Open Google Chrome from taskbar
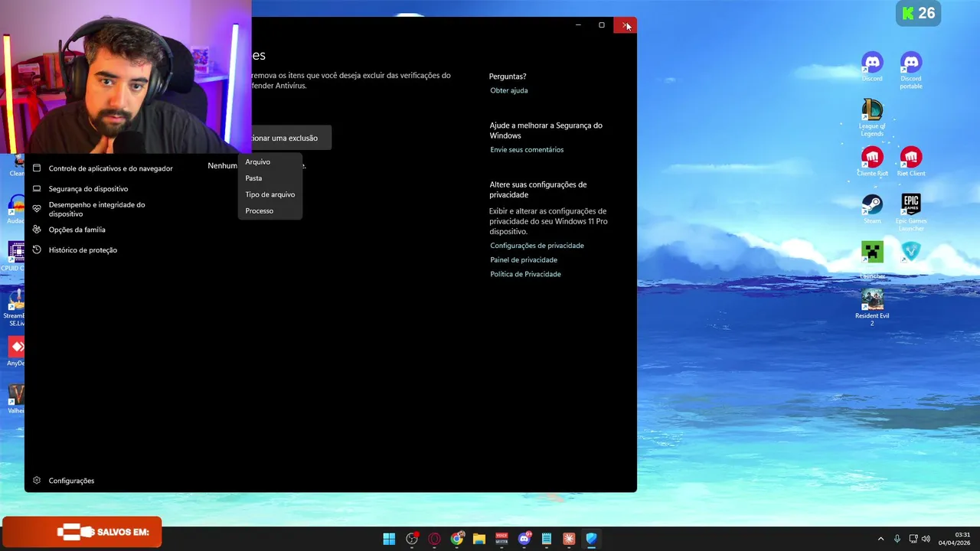 (457, 539)
